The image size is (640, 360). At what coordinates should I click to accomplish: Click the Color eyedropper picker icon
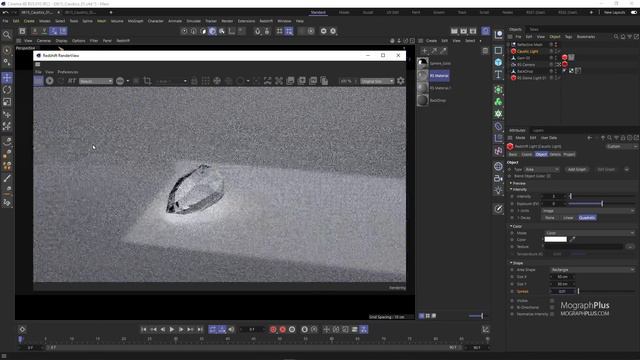pyautogui.click(x=572, y=239)
